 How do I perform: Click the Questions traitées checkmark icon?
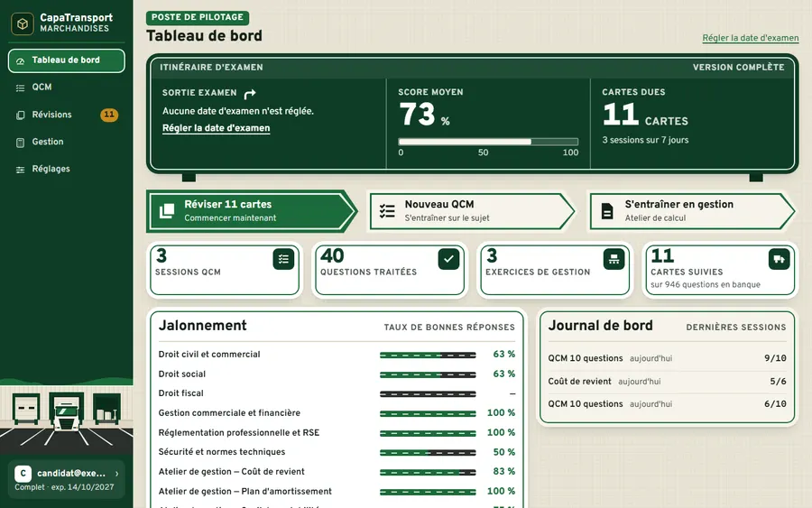point(448,259)
